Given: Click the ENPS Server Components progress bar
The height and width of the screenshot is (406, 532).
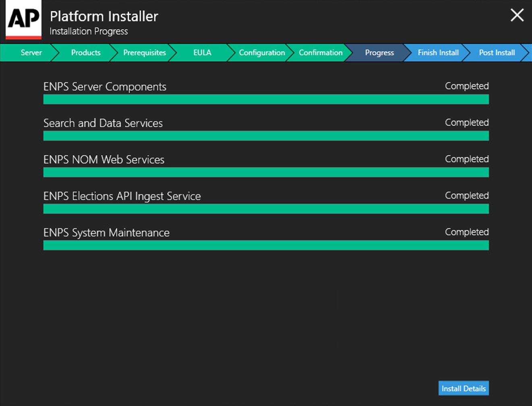Looking at the screenshot, I should (x=266, y=99).
